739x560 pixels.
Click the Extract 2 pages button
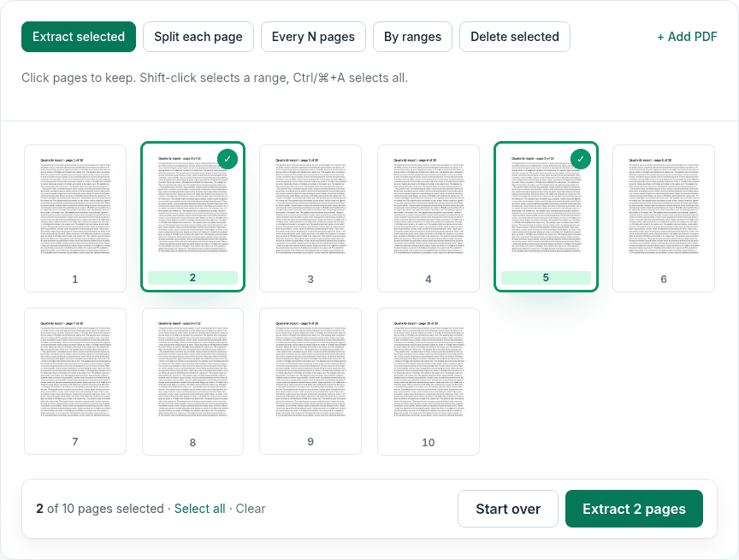click(634, 509)
